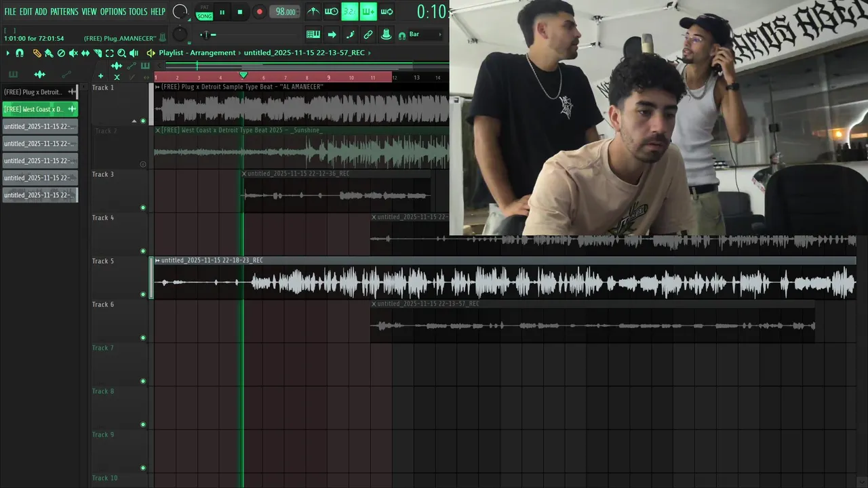Open clip menu of untitled 22-18-23_REC clip
Image resolution: width=868 pixels, height=488 pixels.
click(x=157, y=260)
